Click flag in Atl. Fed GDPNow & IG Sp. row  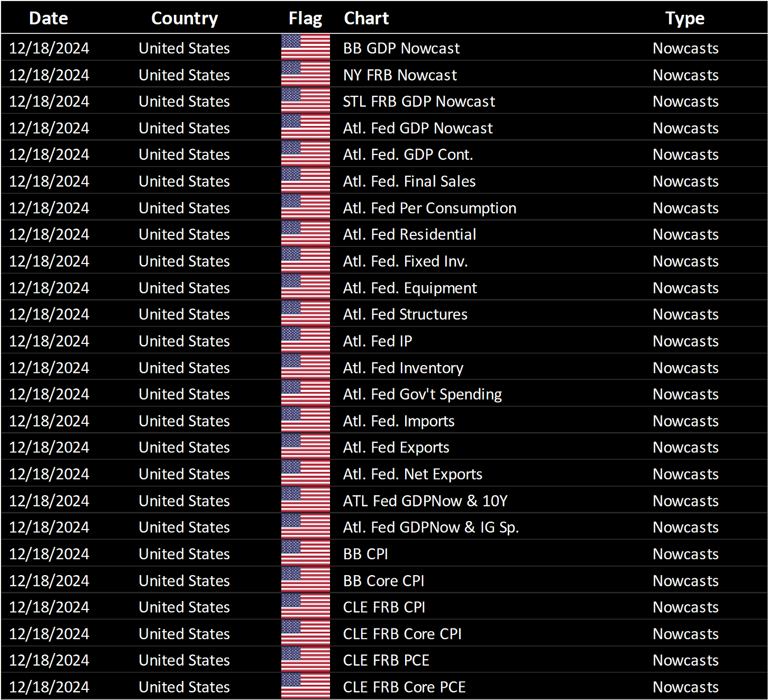pos(306,527)
